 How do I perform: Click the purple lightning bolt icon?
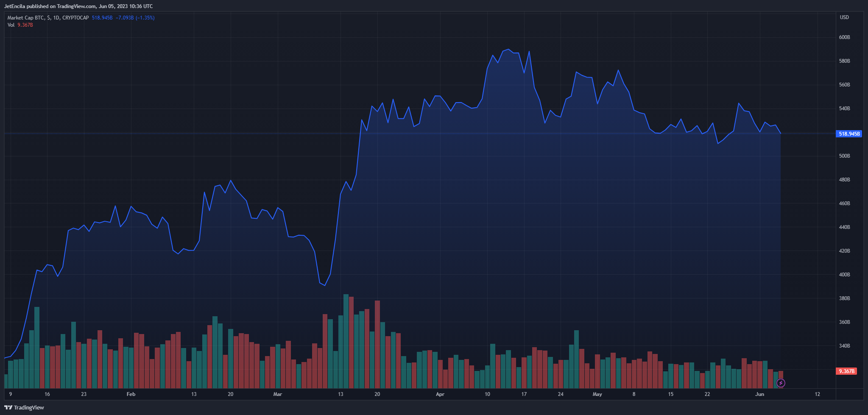(781, 383)
